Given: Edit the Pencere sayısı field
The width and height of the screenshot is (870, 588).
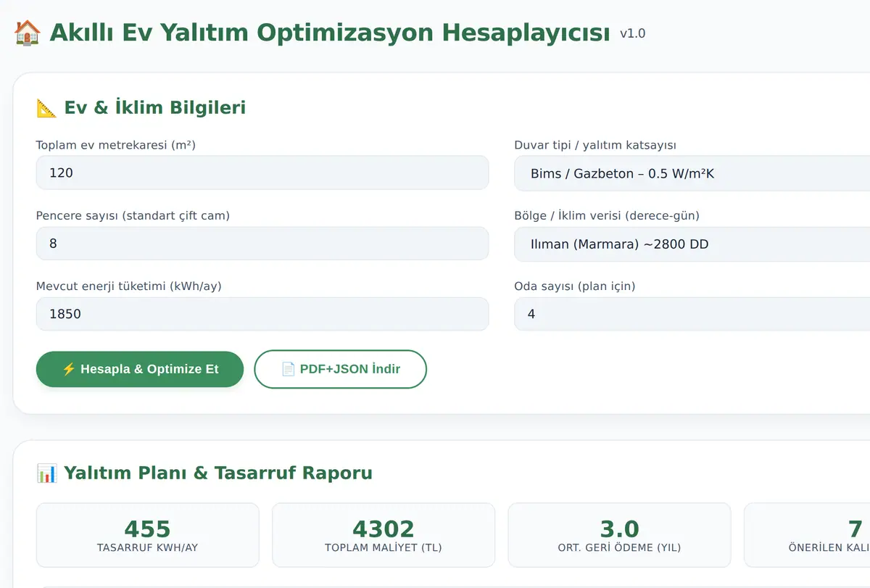Looking at the screenshot, I should coord(262,244).
